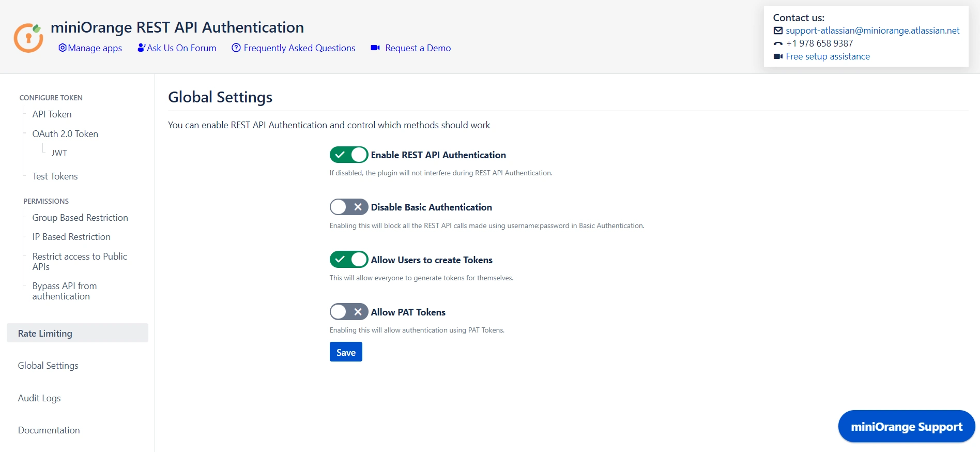Open the Documentation page
This screenshot has height=452, width=980.
pyautogui.click(x=49, y=430)
